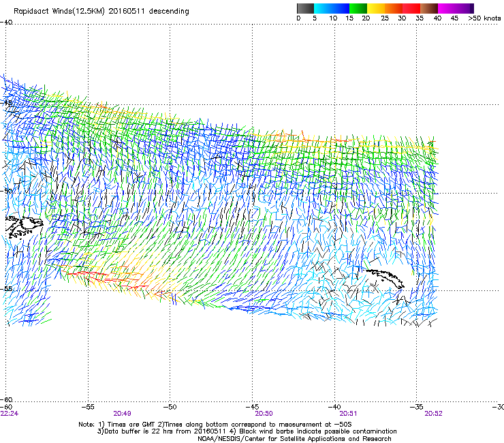
Task: Click the '22:24' time label
Action: click(x=10, y=414)
